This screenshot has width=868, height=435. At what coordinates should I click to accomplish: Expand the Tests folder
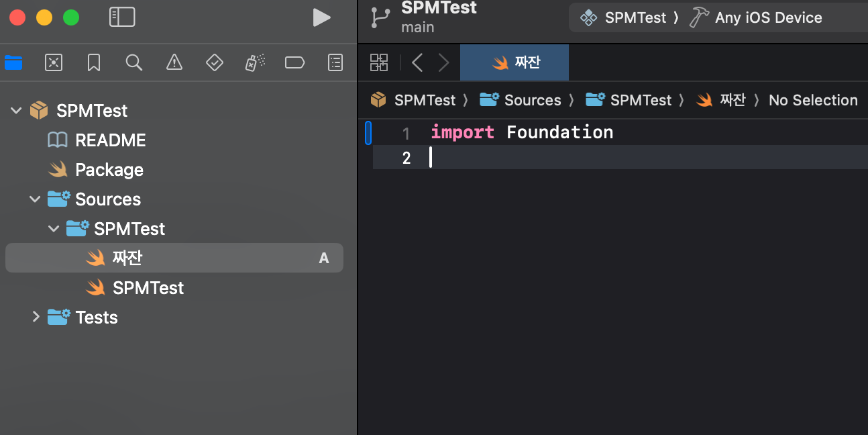[x=36, y=317]
